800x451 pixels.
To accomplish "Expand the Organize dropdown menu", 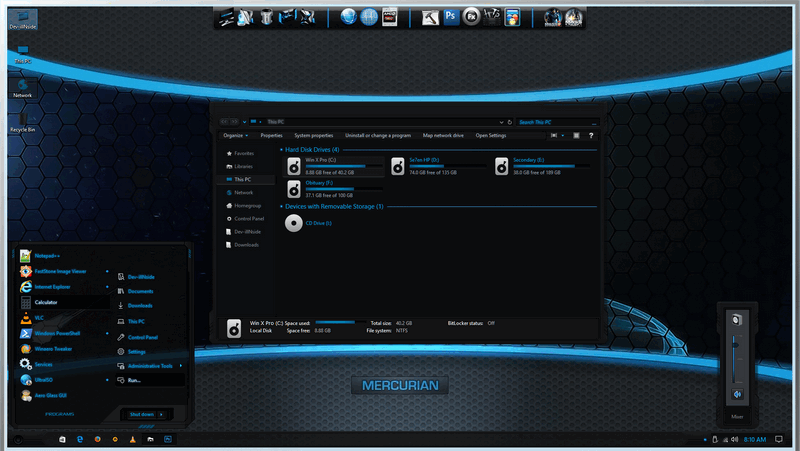I will point(236,135).
